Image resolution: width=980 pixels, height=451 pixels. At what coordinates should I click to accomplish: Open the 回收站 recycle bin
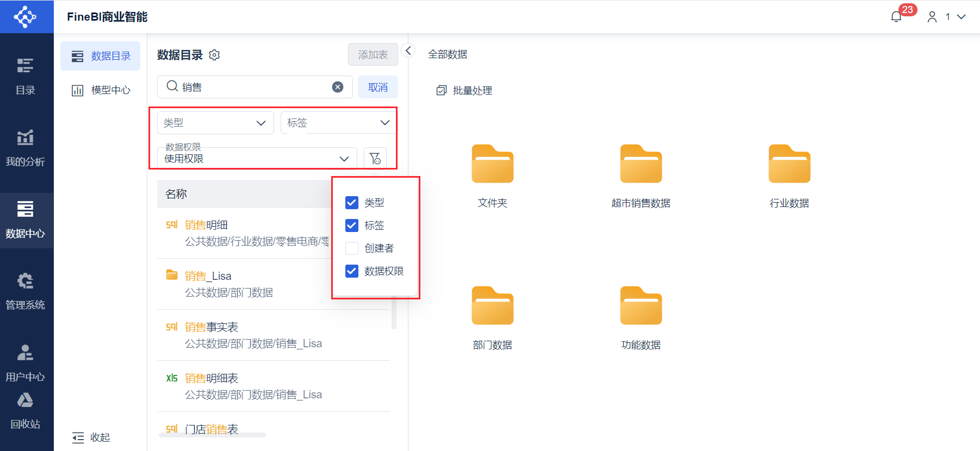coord(26,411)
